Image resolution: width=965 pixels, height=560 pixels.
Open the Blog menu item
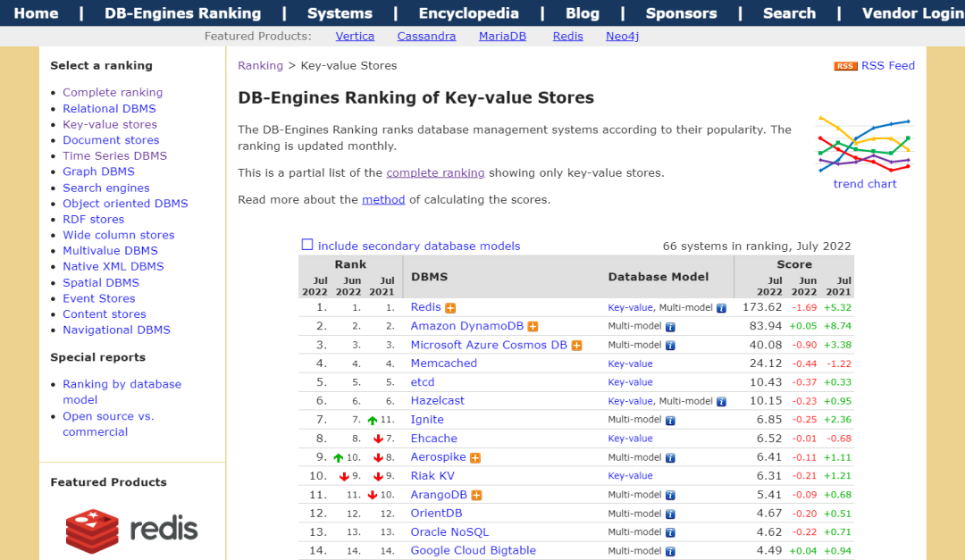pyautogui.click(x=583, y=13)
